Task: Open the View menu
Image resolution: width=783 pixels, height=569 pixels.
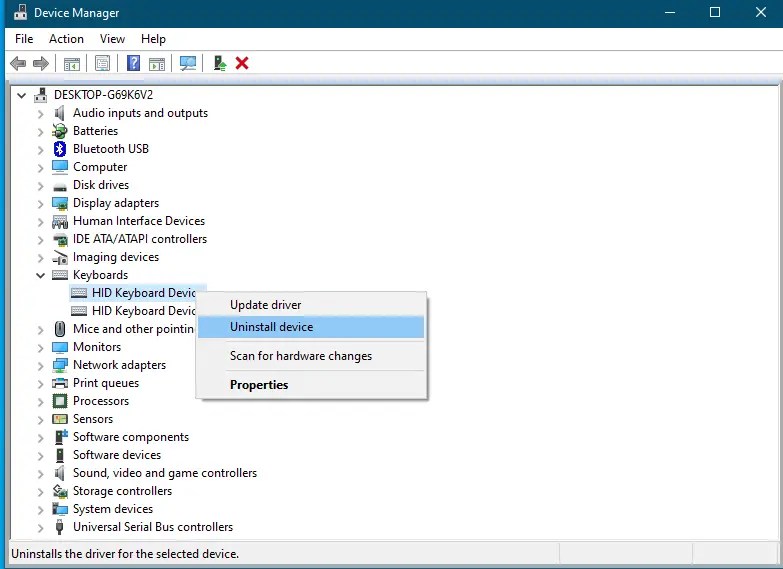Action: (112, 39)
